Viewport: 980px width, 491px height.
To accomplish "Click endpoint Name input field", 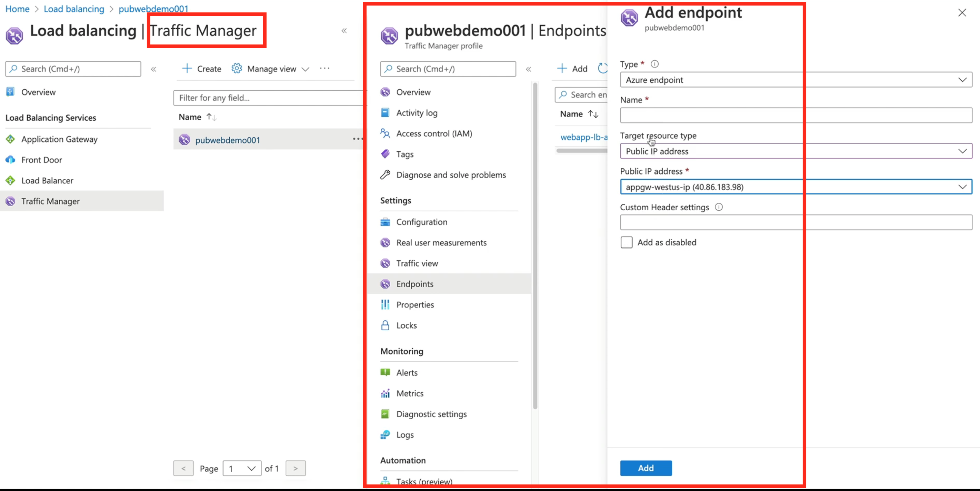I will pyautogui.click(x=796, y=115).
